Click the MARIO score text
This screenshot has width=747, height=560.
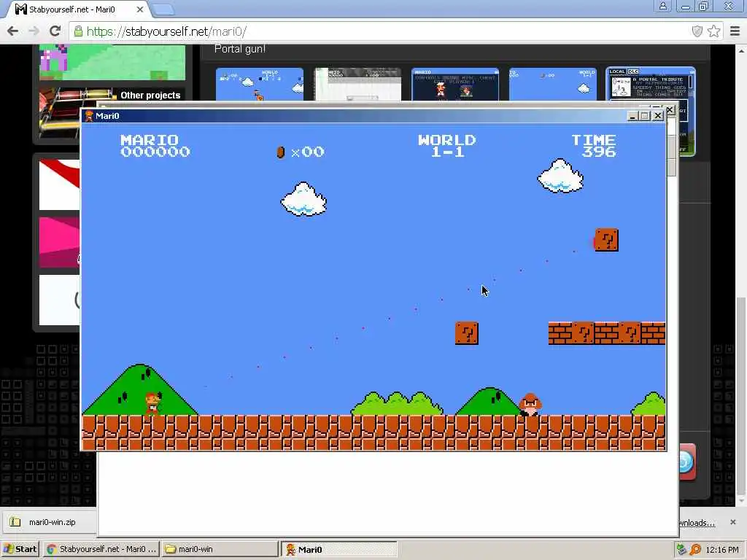tap(155, 146)
